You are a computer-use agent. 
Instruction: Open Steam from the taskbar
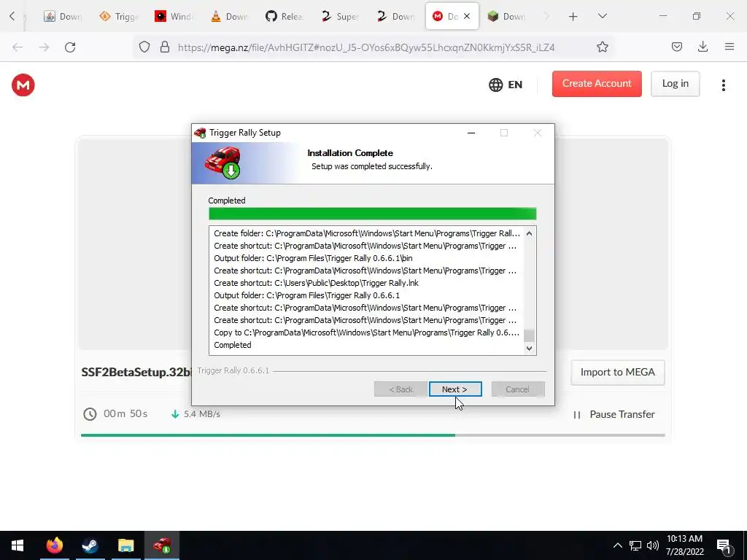tap(90, 545)
